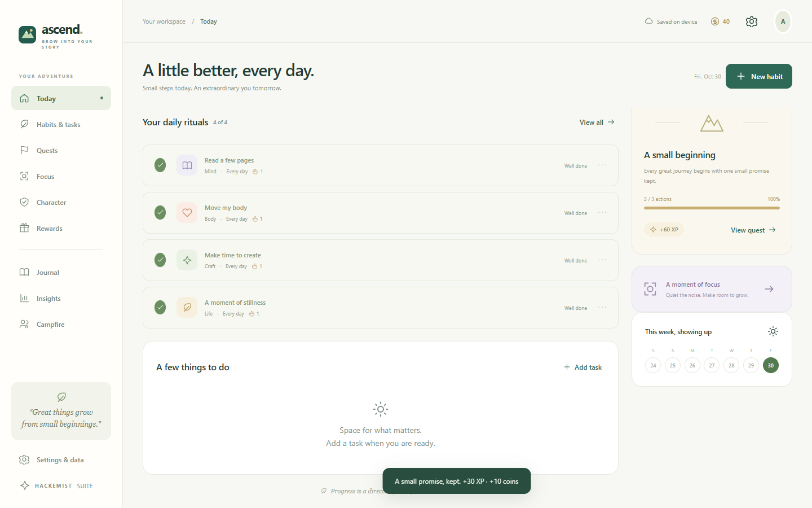Uncheck the A moment of stillness habit

pos(160,308)
